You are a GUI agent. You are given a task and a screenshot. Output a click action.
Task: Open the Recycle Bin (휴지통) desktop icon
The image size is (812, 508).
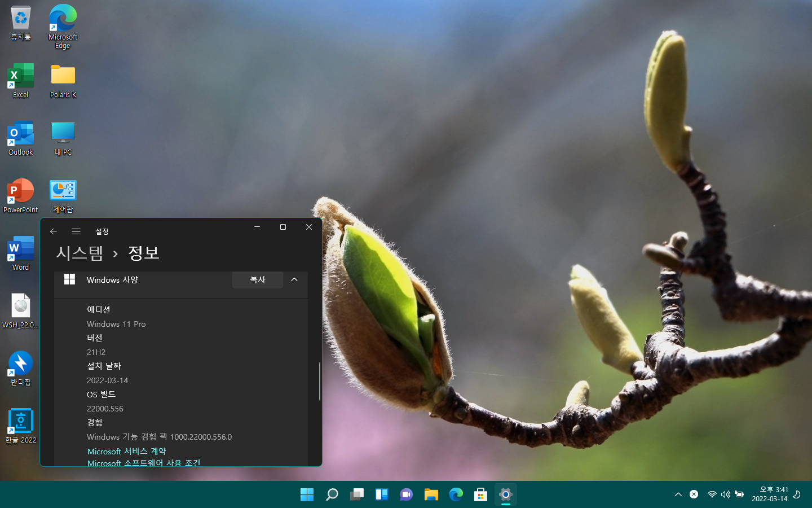click(x=21, y=24)
